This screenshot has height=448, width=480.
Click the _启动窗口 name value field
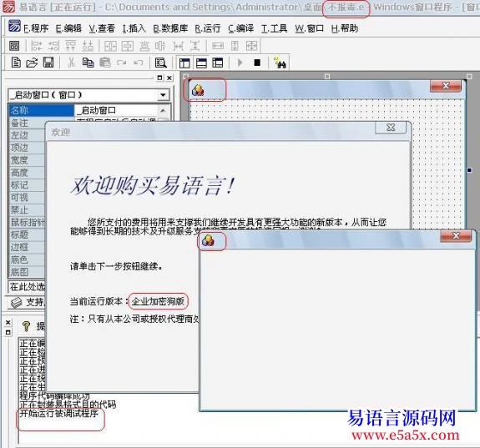[x=116, y=110]
